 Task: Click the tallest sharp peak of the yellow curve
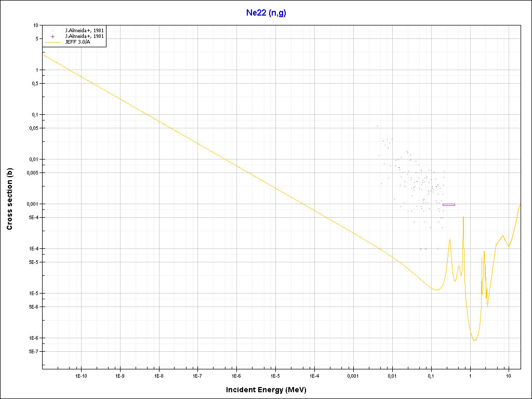tap(463, 217)
